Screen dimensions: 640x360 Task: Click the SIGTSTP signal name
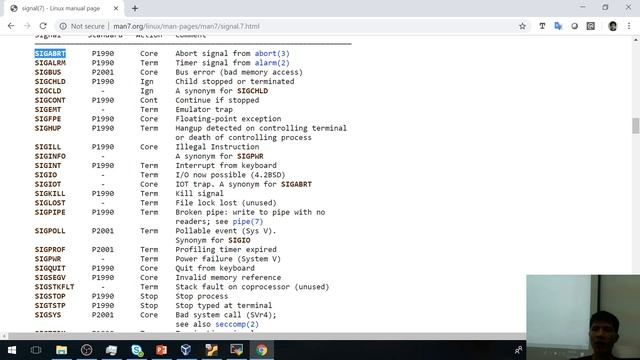[x=50, y=305]
